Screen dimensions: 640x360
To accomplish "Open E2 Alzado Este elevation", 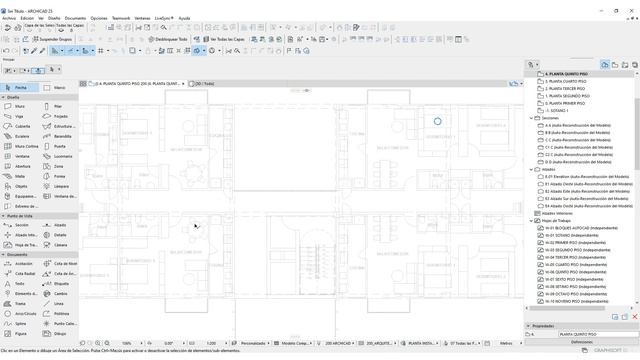I will click(x=584, y=191).
